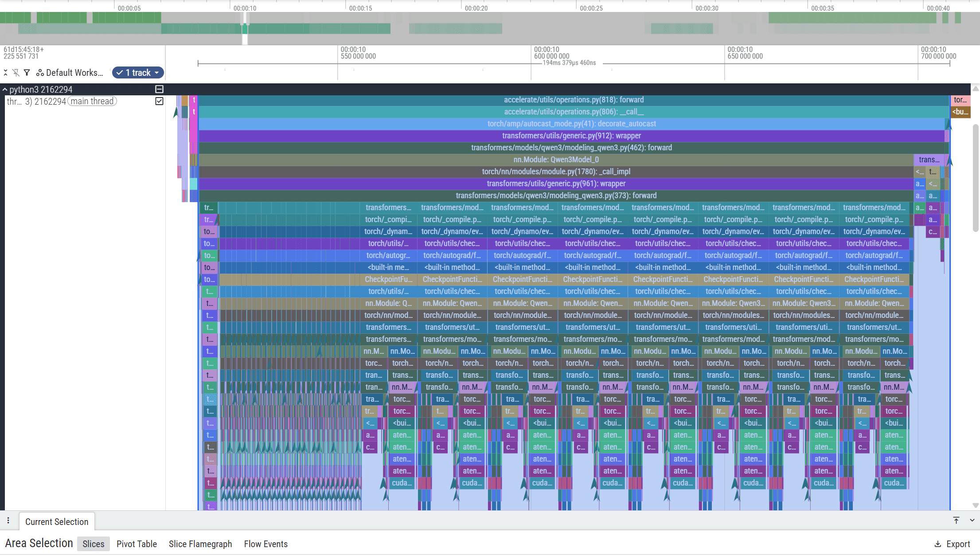The width and height of the screenshot is (980, 556).
Task: Open the Slice Flamegraph tab
Action: click(x=200, y=544)
